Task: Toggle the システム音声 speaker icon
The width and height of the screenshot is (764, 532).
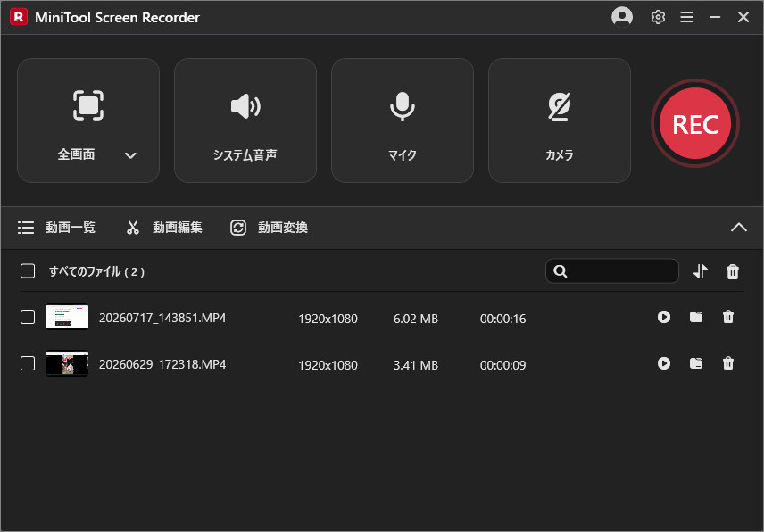Action: (245, 105)
